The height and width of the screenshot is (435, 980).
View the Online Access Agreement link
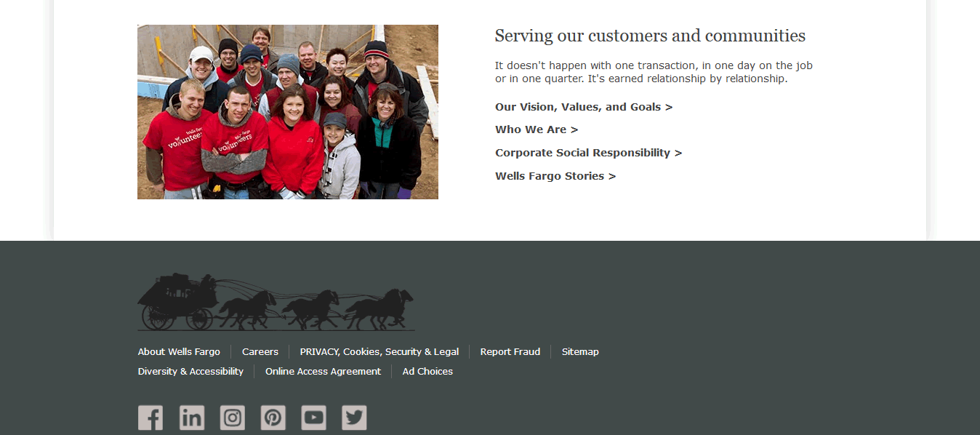(323, 372)
